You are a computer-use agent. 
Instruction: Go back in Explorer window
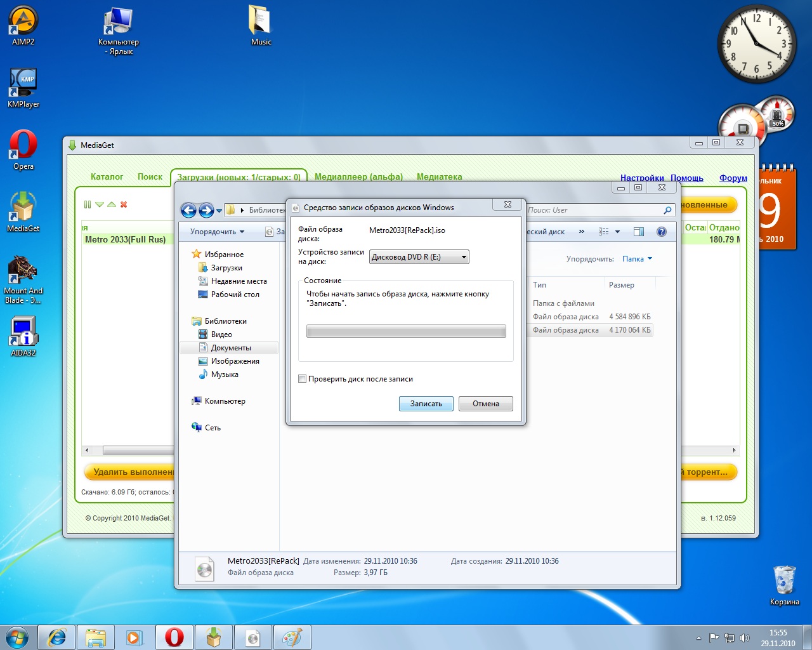point(188,210)
